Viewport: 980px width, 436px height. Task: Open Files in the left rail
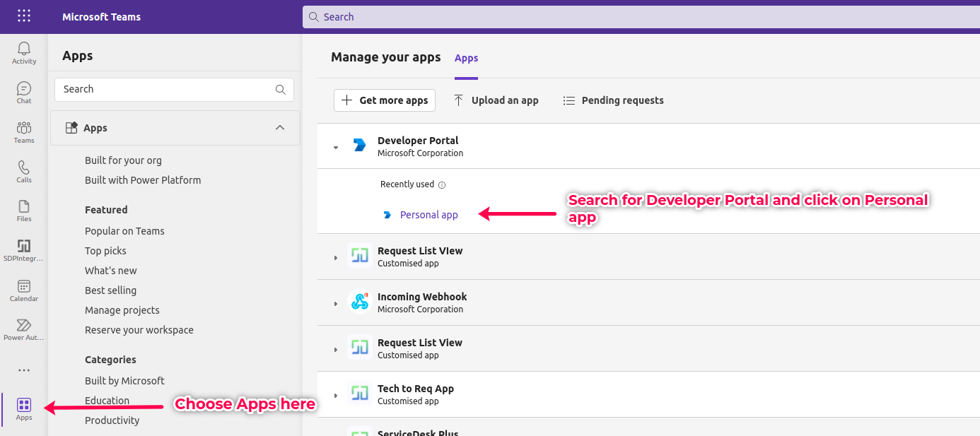24,211
